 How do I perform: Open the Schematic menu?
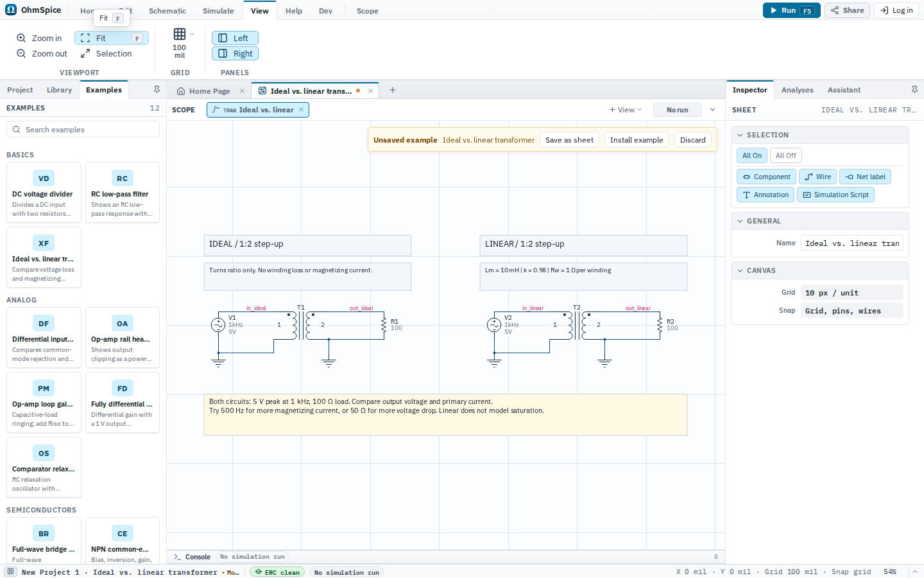point(167,11)
